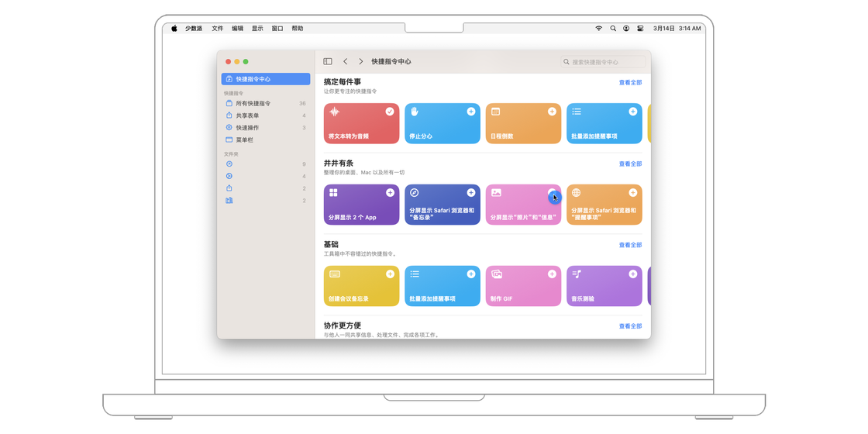Open Spotlight search in menu bar
The width and height of the screenshot is (868, 434).
pos(613,28)
